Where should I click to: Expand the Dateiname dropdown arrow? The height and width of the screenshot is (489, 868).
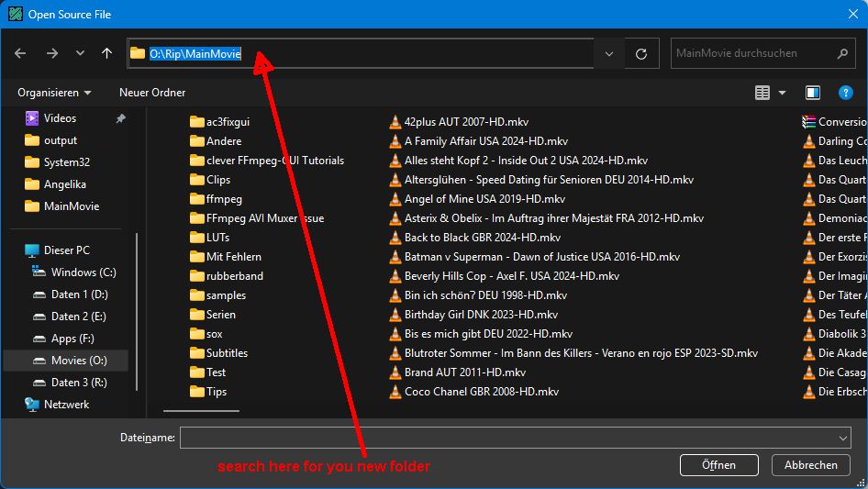(x=842, y=438)
